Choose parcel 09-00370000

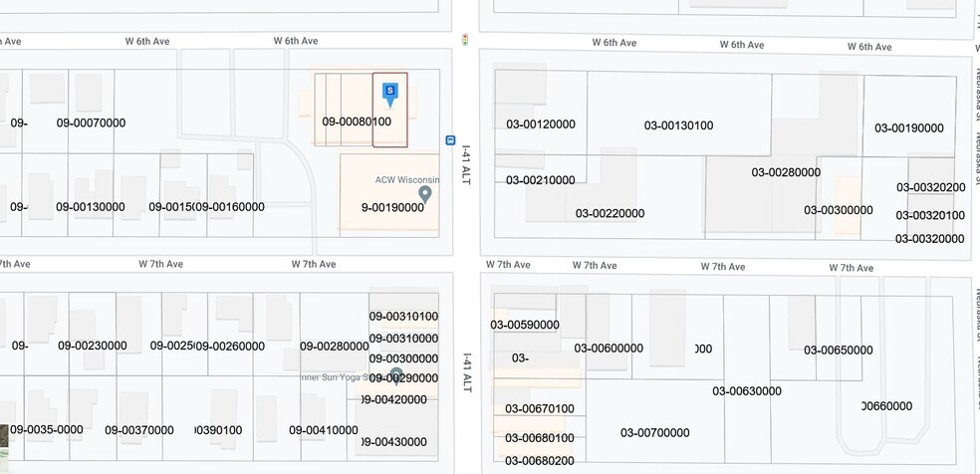[x=139, y=430]
